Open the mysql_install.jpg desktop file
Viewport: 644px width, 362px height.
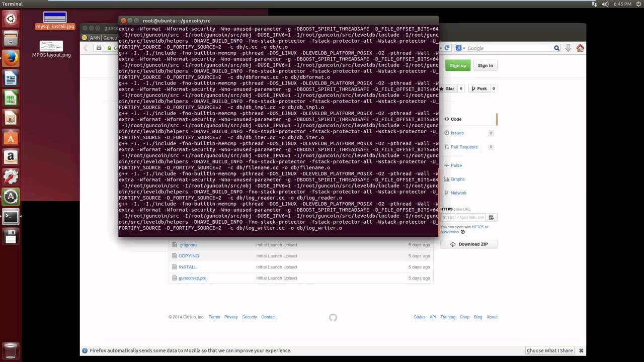55,21
